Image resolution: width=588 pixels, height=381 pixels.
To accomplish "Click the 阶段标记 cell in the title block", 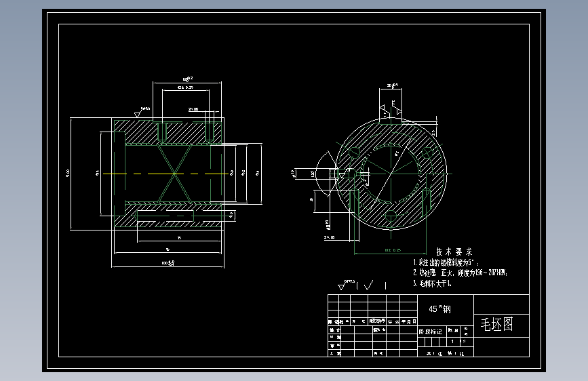I will coord(431,332).
